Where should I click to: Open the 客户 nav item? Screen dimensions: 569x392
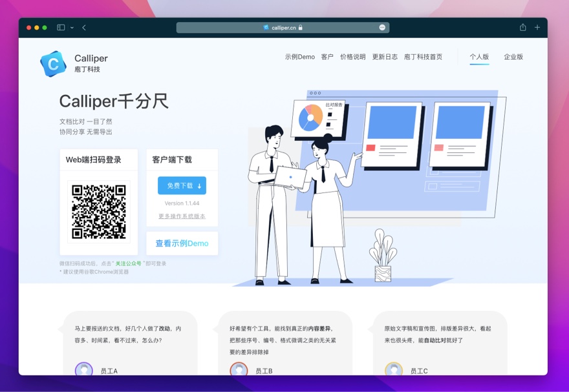pos(327,57)
